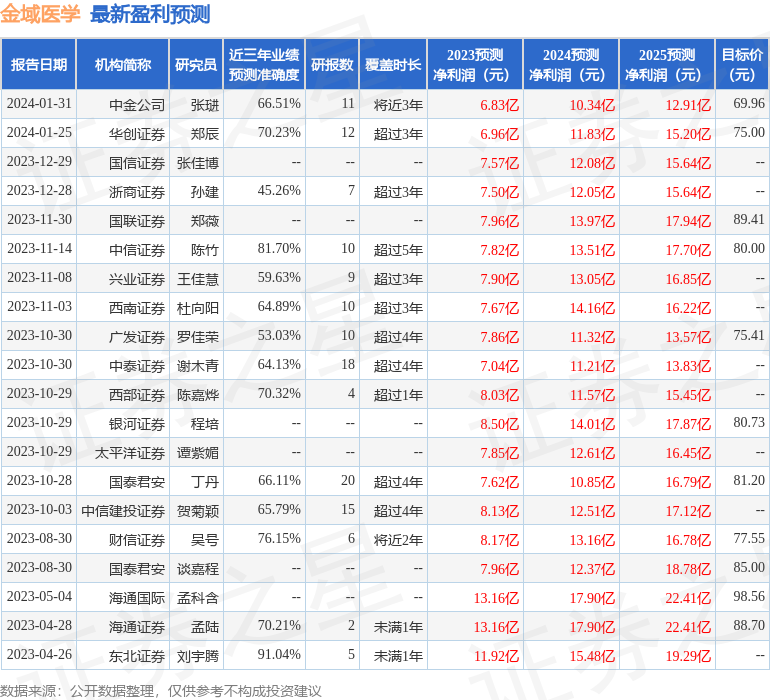This screenshot has height=700, width=770.
Task: Select the 研究员 column header
Action: tap(196, 64)
